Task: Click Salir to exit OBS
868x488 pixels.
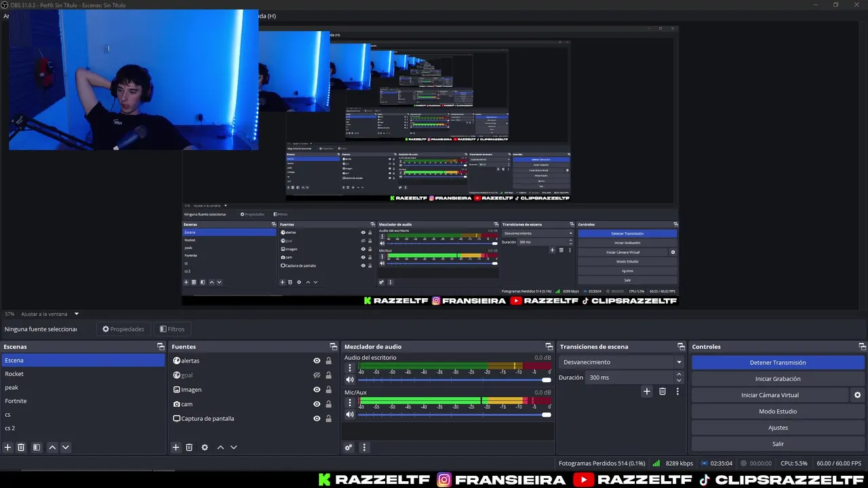Action: (x=778, y=444)
